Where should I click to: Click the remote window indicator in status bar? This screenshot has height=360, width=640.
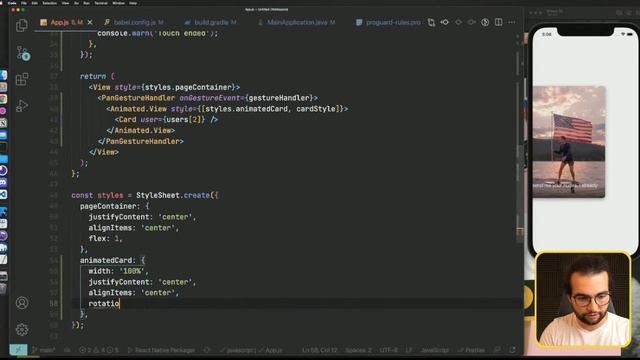(x=18, y=350)
